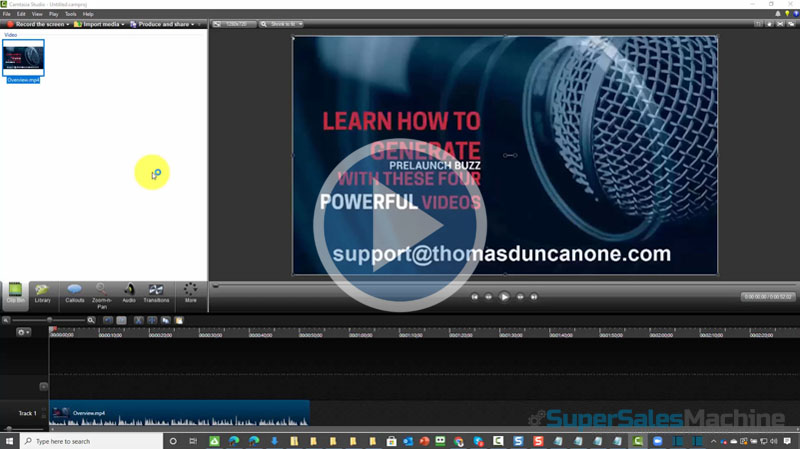Image resolution: width=800 pixels, height=449 pixels.
Task: Open the Tools menu
Action: click(70, 14)
